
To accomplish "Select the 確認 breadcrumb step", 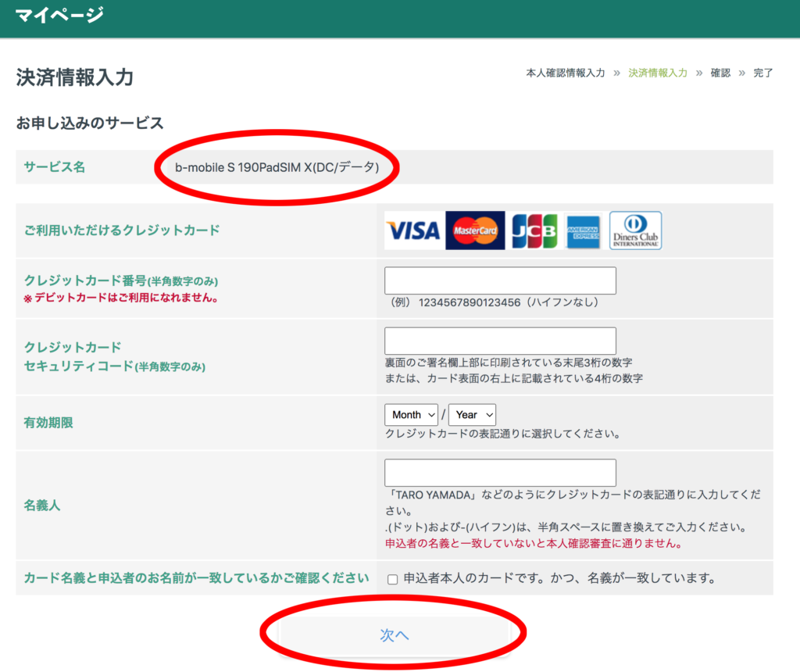I will click(720, 73).
